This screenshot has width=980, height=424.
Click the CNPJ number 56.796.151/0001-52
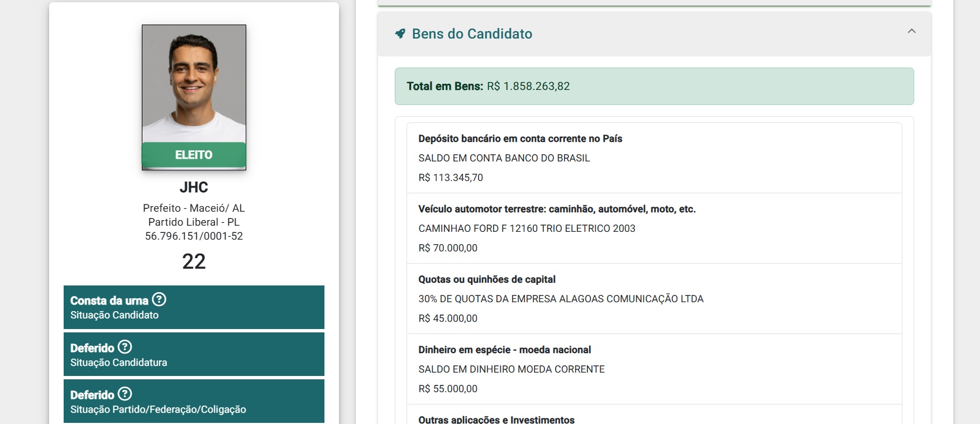194,236
